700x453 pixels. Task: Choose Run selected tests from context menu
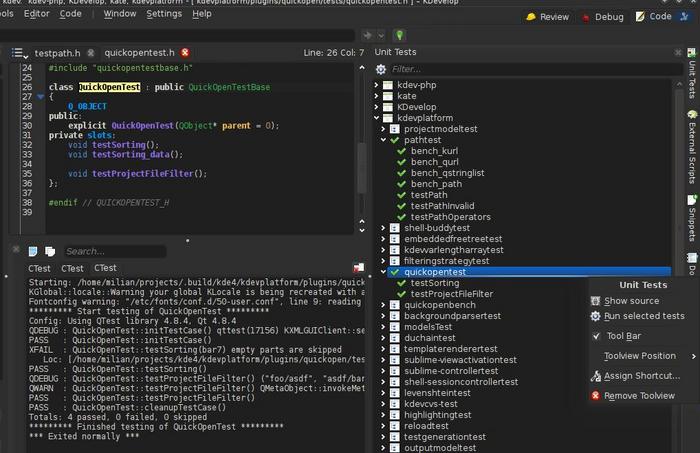click(644, 316)
